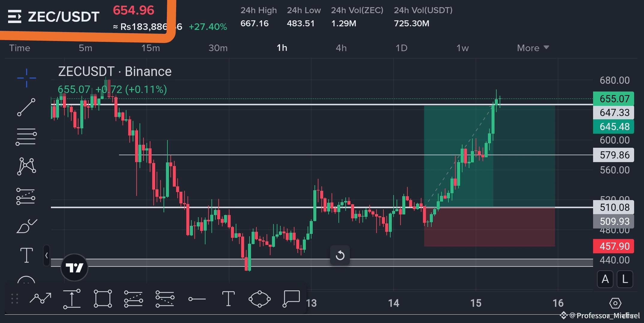Select the gray support zone band near 440
This screenshot has height=323, width=644.
(322, 263)
